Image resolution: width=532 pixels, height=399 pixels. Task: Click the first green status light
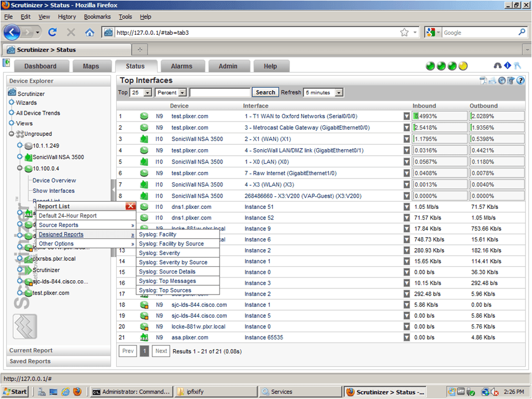(430, 66)
